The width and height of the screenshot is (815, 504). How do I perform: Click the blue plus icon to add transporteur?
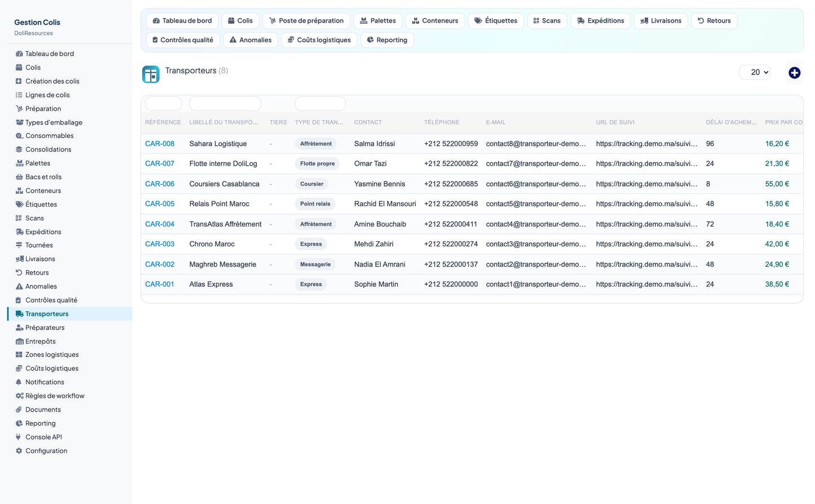(x=794, y=73)
